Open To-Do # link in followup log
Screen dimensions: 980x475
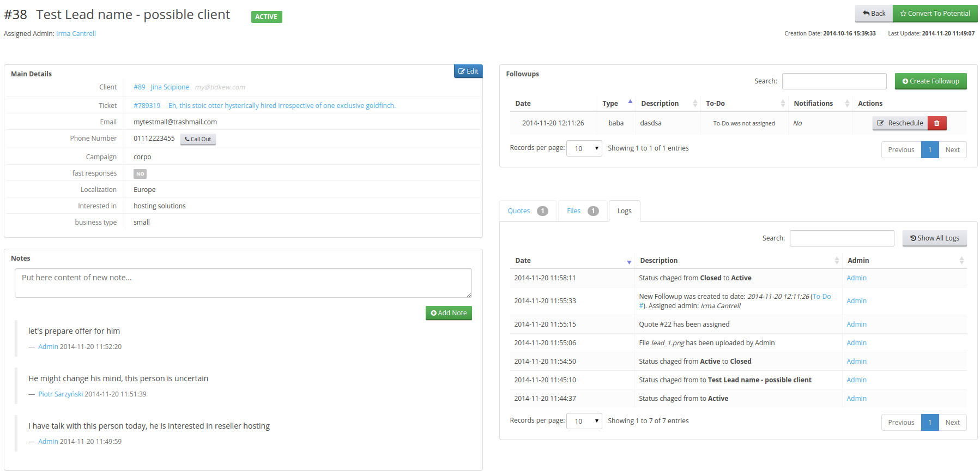[x=821, y=297]
